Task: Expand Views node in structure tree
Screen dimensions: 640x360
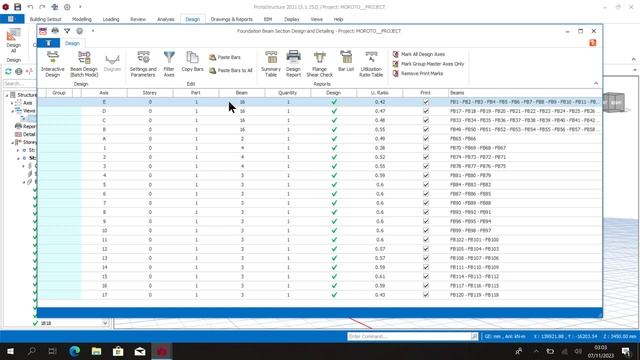Action: pyautogui.click(x=12, y=111)
